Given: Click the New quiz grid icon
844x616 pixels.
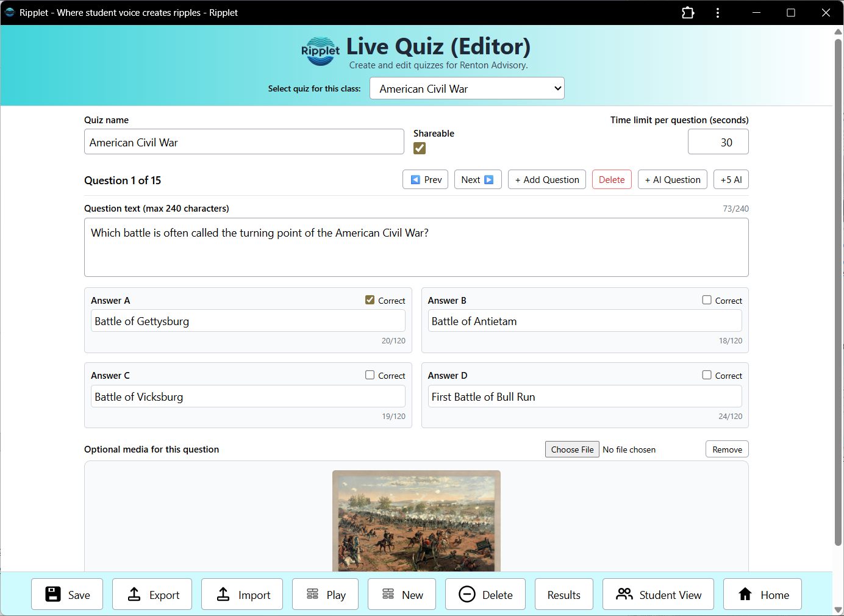Looking at the screenshot, I should pos(388,594).
